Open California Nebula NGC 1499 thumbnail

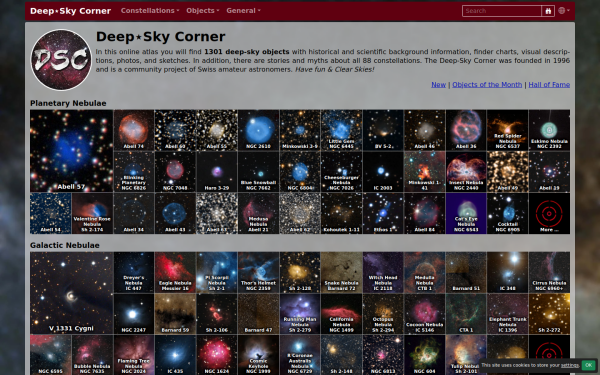tap(341, 314)
